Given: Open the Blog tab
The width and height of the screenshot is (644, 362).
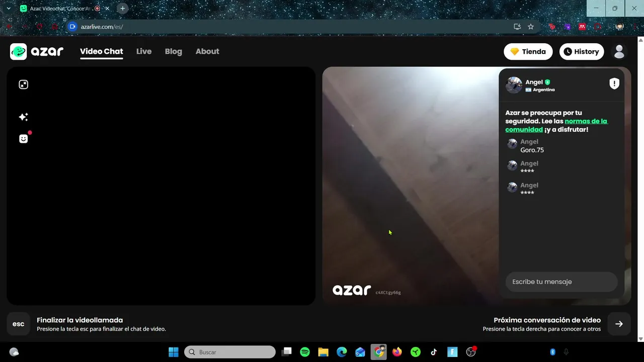Looking at the screenshot, I should click(x=174, y=51).
